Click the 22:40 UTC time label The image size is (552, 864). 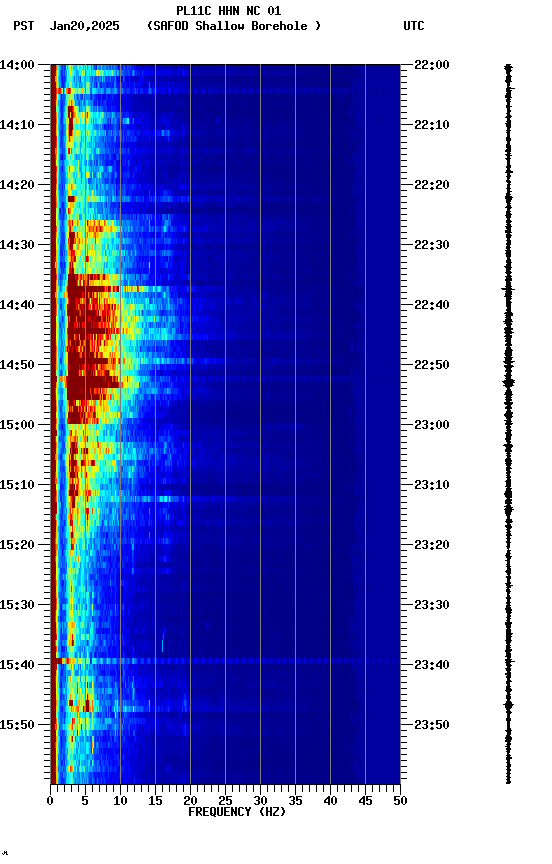[432, 305]
